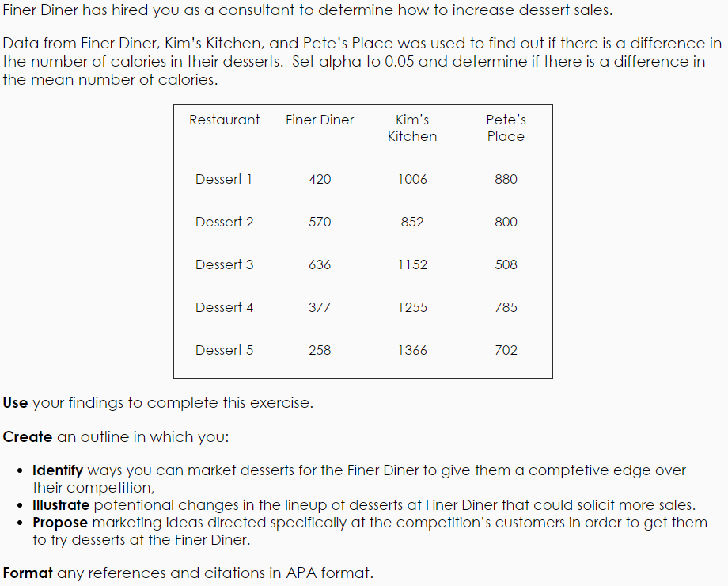Click the 880 calorie value
Image resolution: width=728 pixels, height=586 pixels.
pyautogui.click(x=506, y=179)
